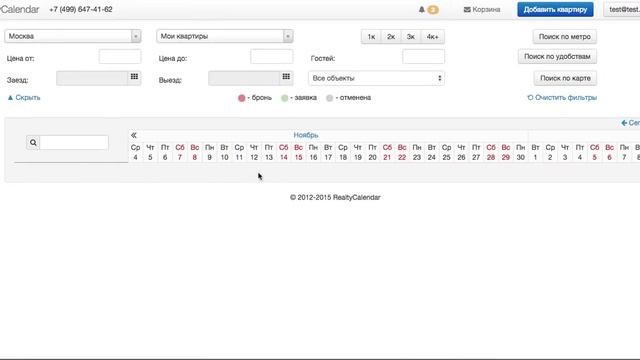
Task: Focus the apartment search text box
Action: pos(74,142)
